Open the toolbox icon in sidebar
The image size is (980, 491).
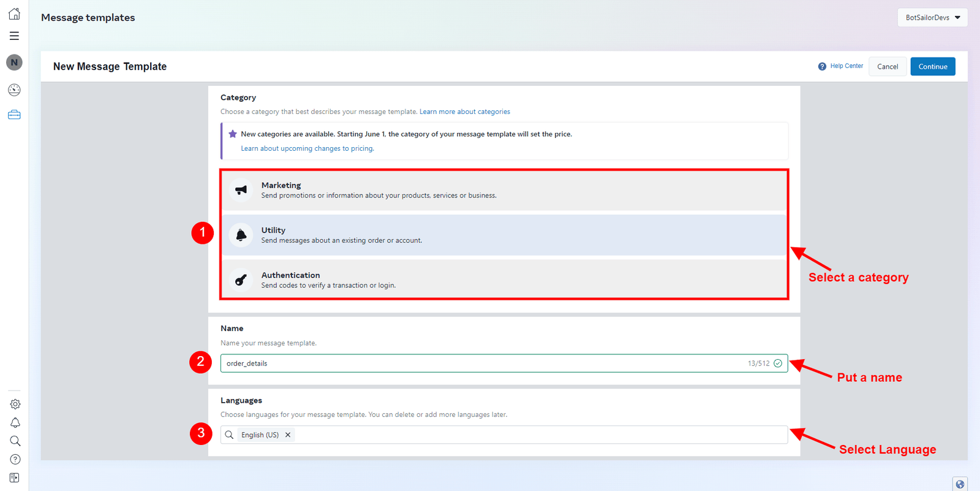(14, 115)
